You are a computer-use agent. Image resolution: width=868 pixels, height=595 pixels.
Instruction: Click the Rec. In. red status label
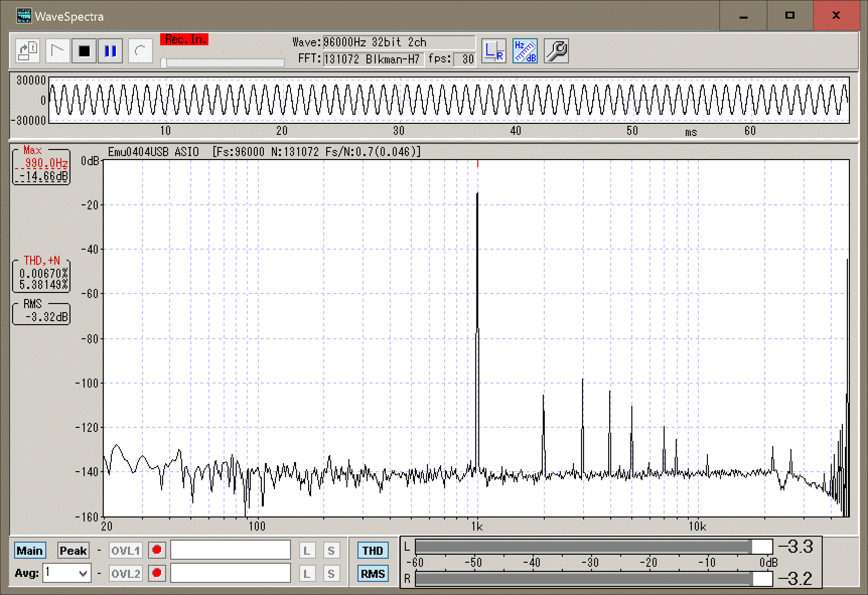(x=184, y=39)
